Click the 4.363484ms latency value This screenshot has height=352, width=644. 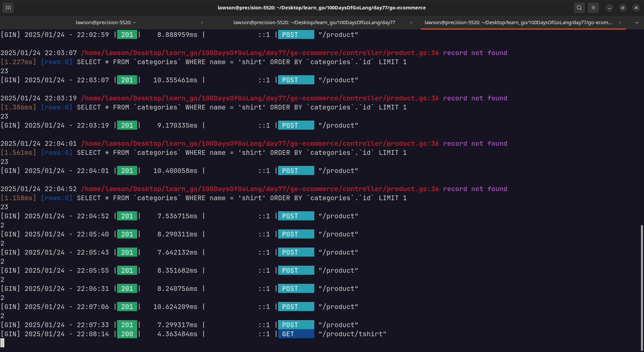(177, 334)
